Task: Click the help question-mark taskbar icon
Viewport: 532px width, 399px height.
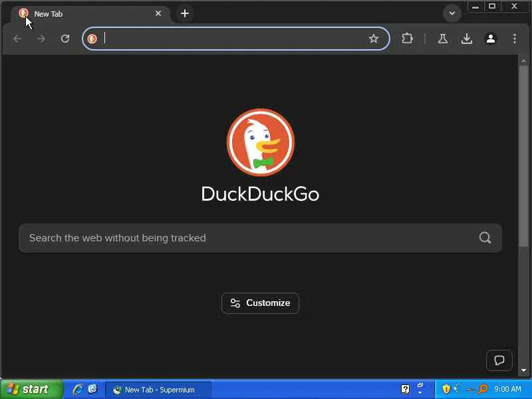Action: tap(405, 389)
